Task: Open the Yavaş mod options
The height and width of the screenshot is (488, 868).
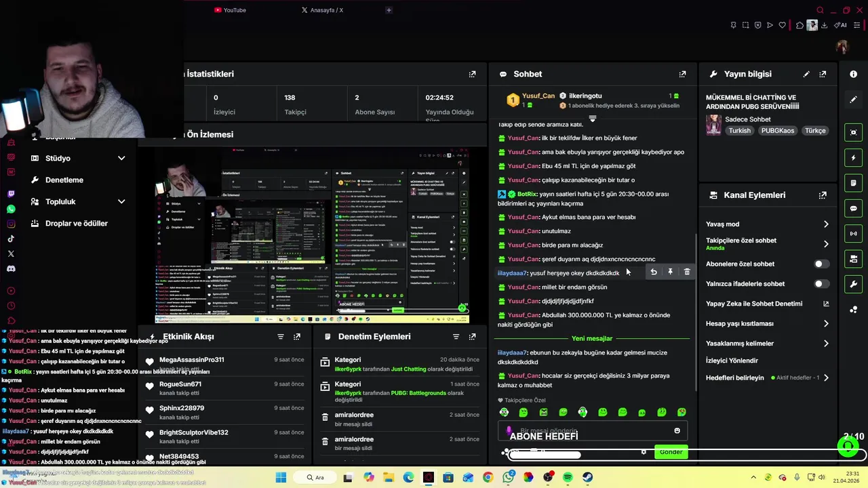Action: (768, 224)
